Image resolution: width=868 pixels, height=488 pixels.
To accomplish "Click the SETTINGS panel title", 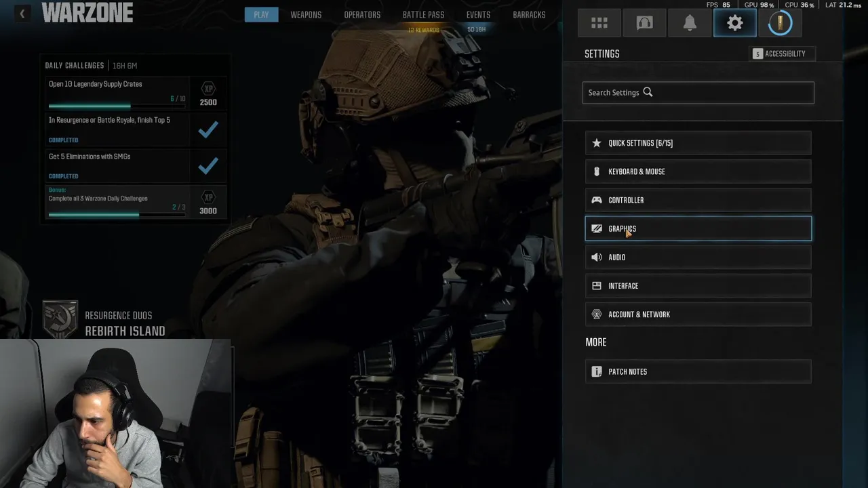I will point(602,54).
